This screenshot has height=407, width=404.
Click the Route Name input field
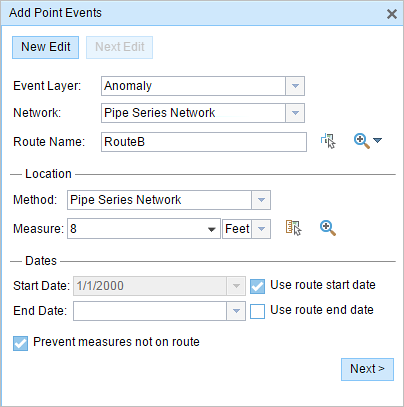(x=204, y=142)
